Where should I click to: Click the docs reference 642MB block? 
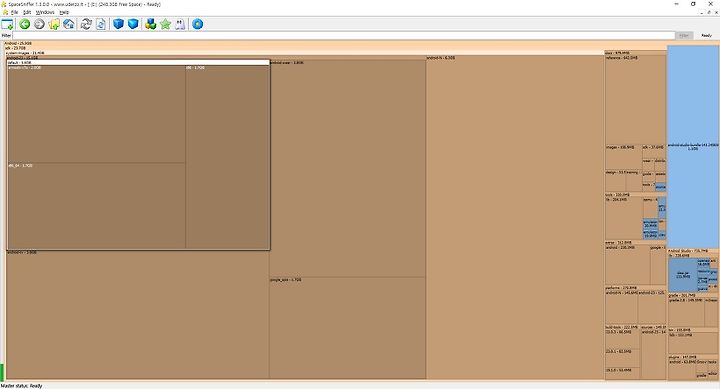tap(635, 100)
